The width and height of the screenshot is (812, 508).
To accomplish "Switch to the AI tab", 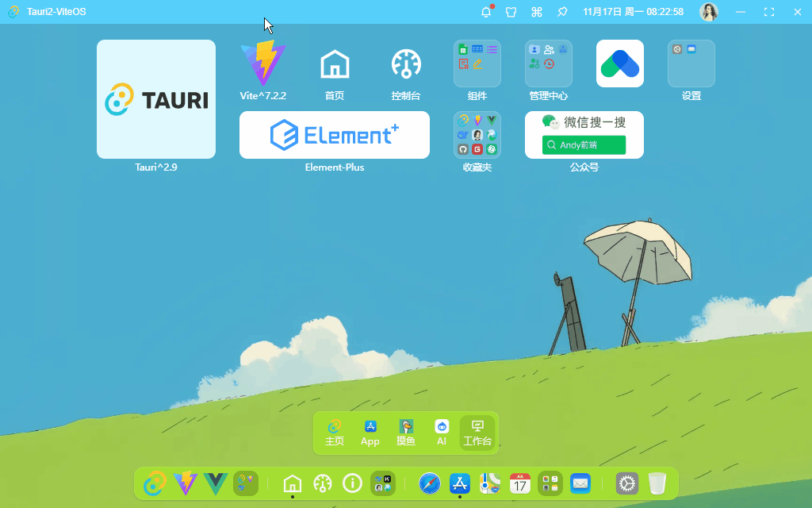I will [442, 433].
